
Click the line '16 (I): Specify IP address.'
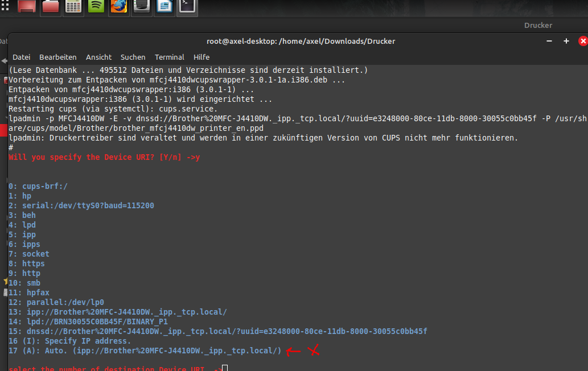click(70, 341)
